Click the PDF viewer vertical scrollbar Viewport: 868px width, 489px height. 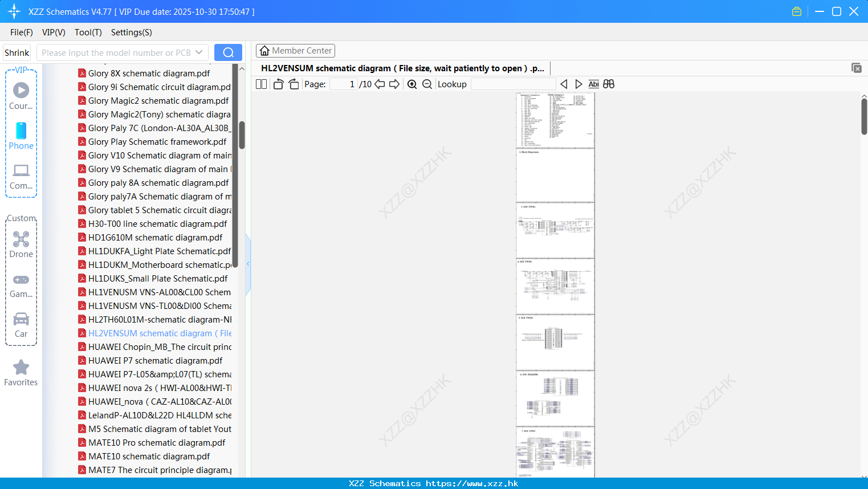(x=864, y=116)
